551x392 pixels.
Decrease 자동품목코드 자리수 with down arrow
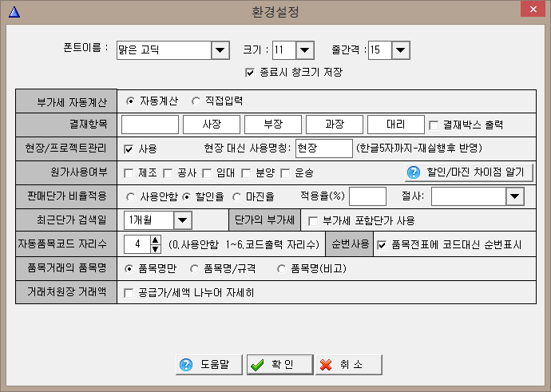[x=156, y=249]
